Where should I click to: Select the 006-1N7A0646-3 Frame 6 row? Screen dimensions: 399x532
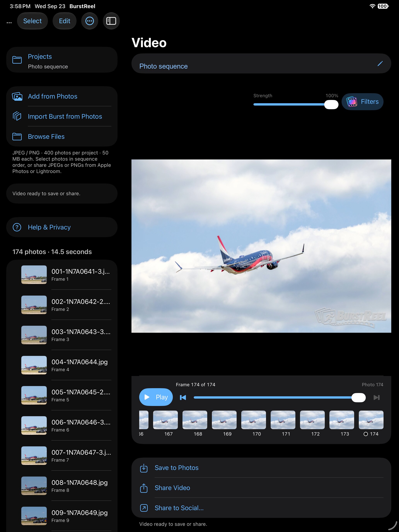coord(62,425)
